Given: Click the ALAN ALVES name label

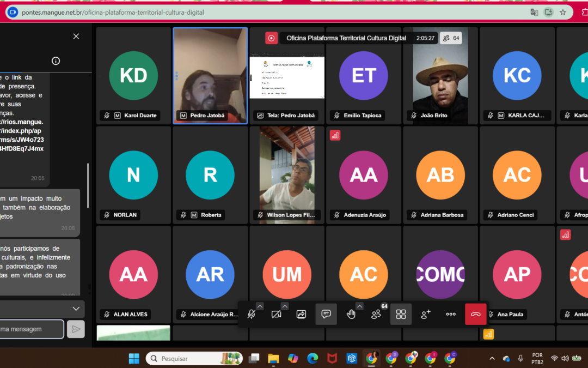Looking at the screenshot, I should click(130, 315).
